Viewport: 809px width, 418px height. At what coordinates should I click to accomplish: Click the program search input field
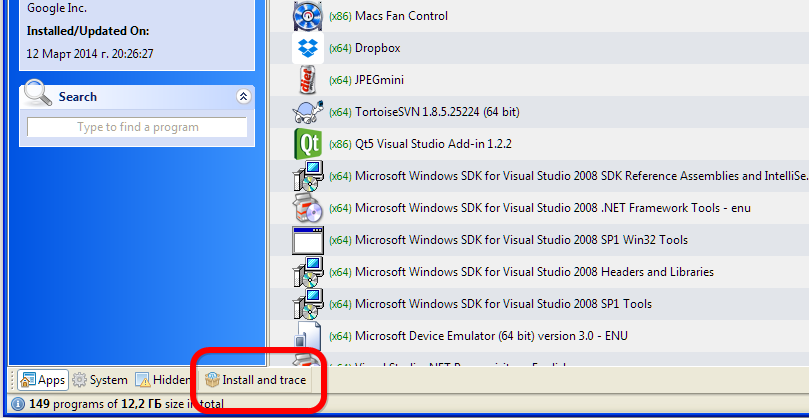click(137, 127)
